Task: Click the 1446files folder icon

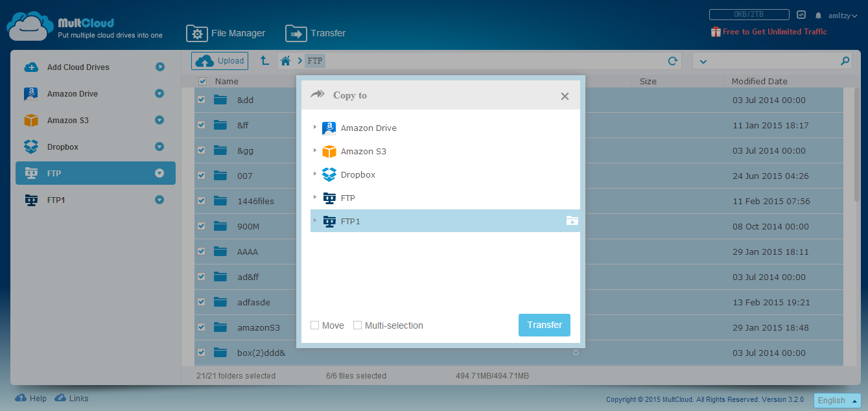Action: pyautogui.click(x=221, y=201)
